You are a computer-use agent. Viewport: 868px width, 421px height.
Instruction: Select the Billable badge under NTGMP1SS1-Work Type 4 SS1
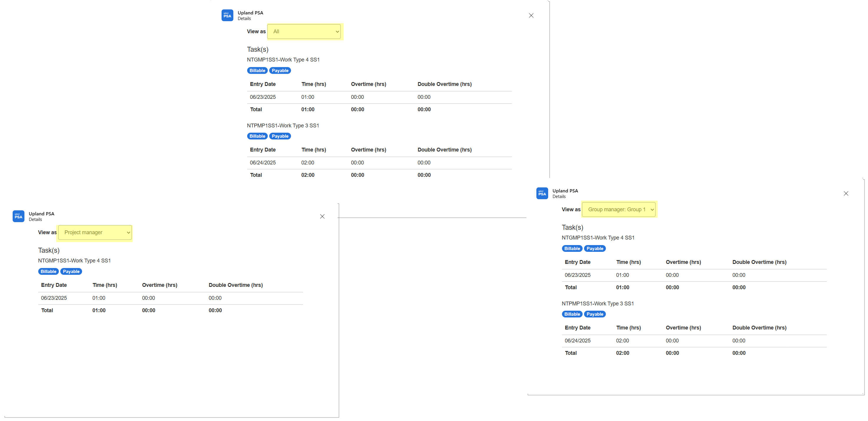click(x=257, y=70)
